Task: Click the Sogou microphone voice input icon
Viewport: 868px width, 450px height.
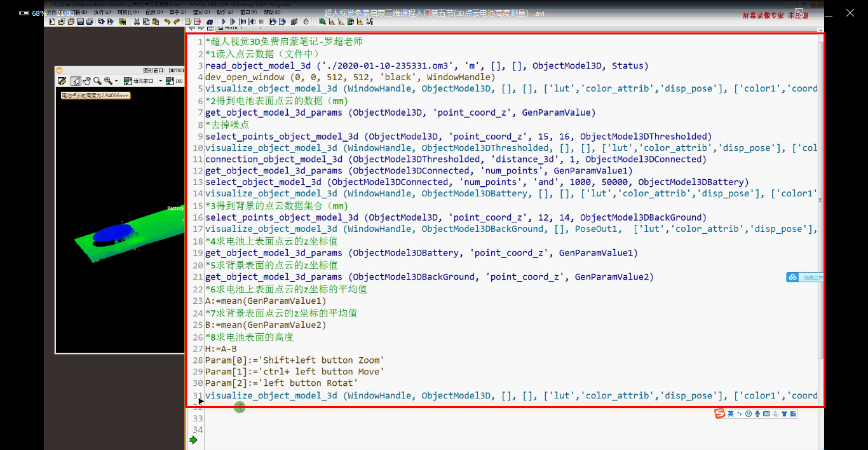Action: point(757,414)
